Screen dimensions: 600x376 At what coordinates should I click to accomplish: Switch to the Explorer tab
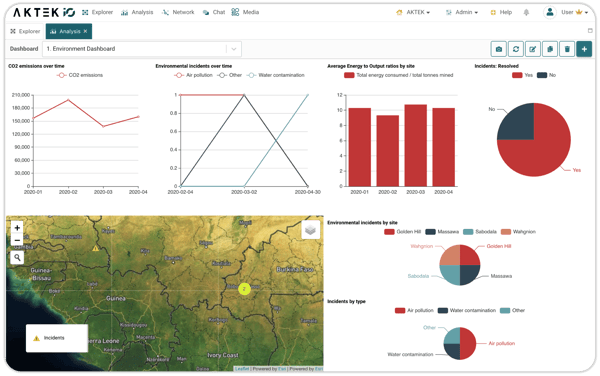(25, 31)
